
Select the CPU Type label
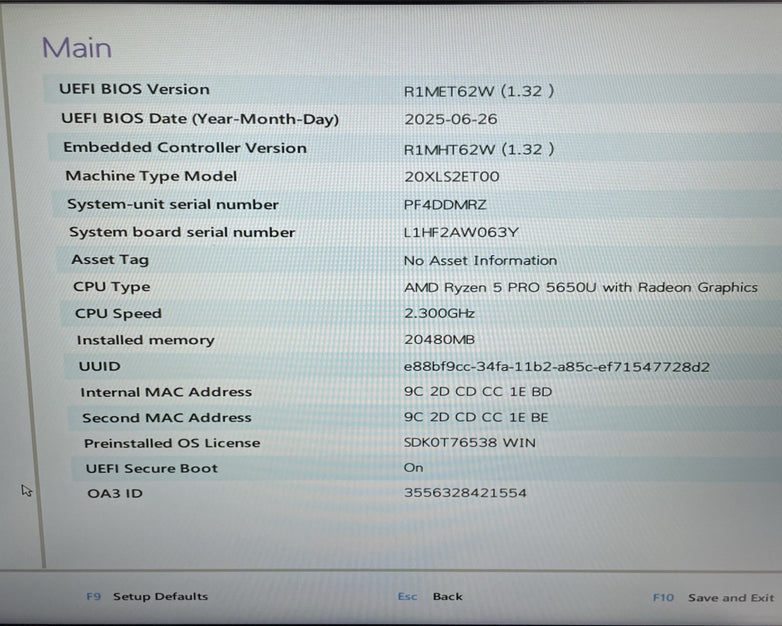[x=111, y=287]
